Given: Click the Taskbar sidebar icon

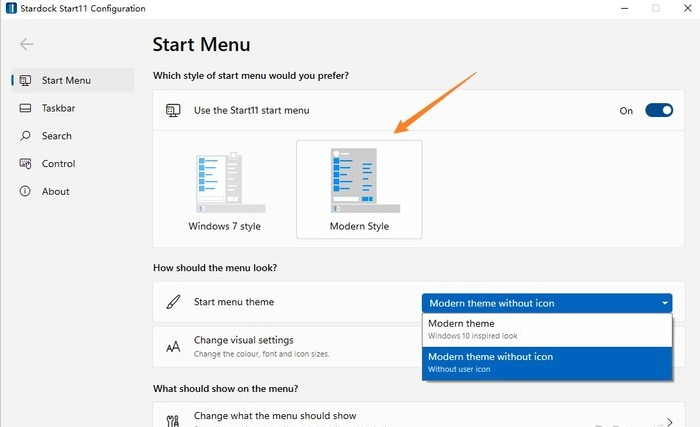Looking at the screenshot, I should [x=25, y=108].
